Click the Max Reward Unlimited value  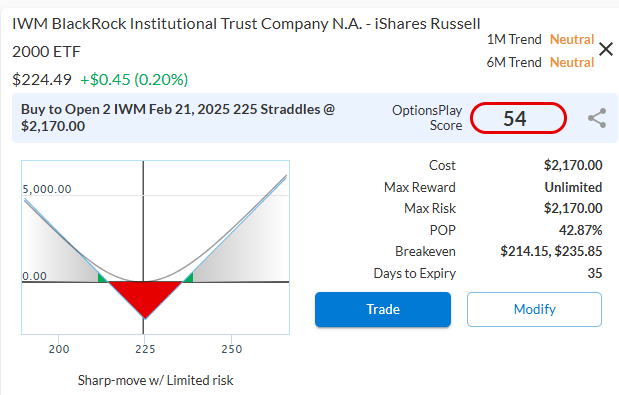[573, 187]
